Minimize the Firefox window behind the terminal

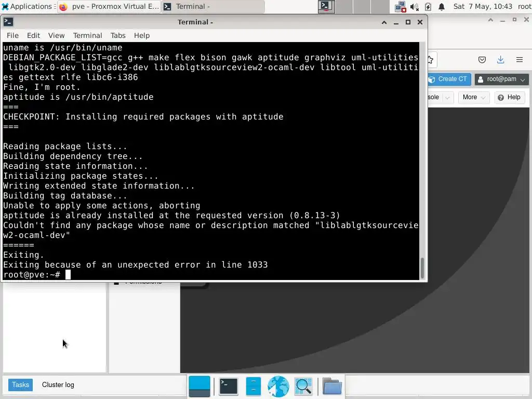(x=502, y=20)
